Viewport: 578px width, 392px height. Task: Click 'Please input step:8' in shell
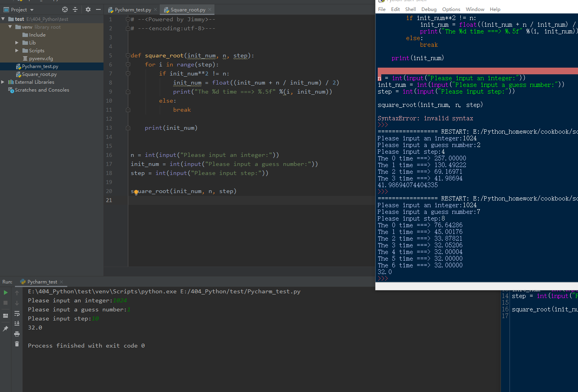411,219
